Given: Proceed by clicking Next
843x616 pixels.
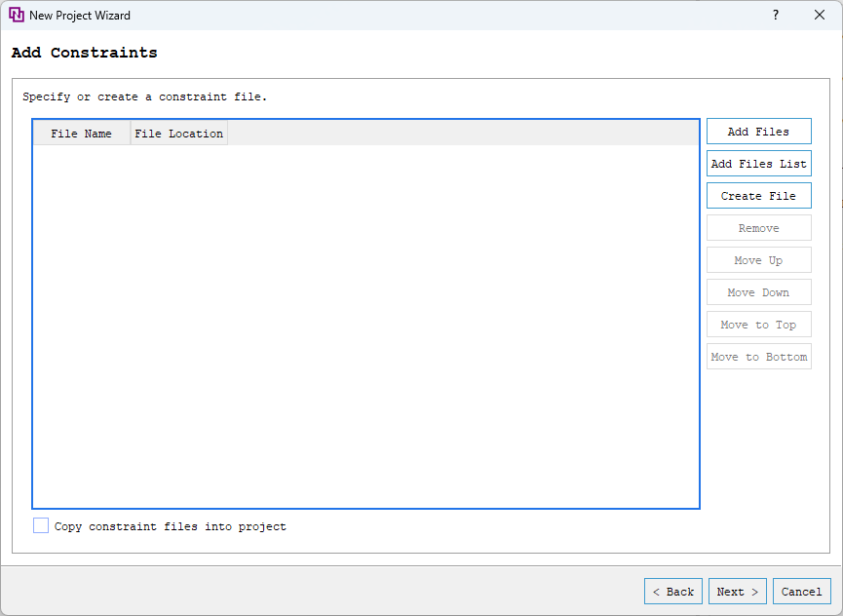Looking at the screenshot, I should [737, 591].
